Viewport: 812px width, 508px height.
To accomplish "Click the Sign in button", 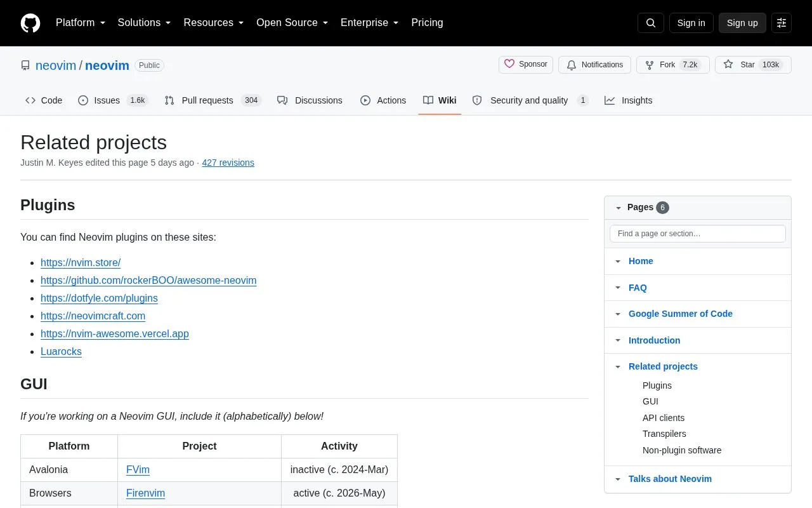I will 691,23.
